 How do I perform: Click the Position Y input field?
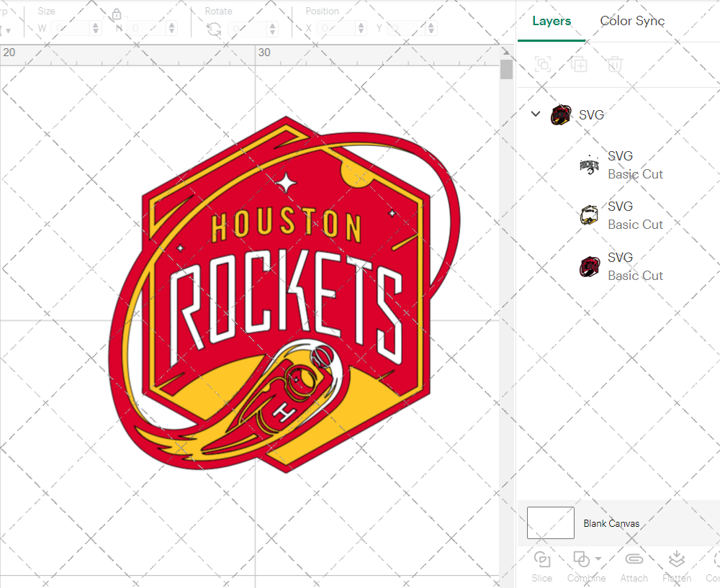coord(406,29)
